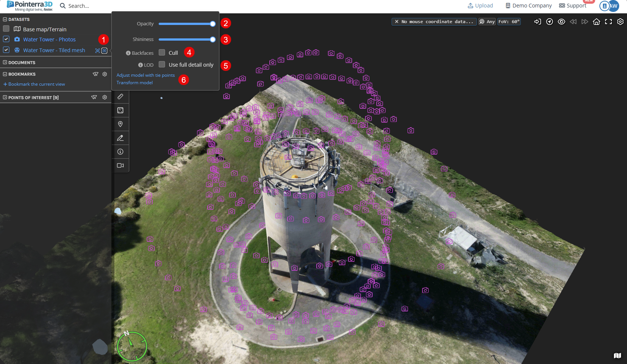627x364 pixels.
Task: Select the area selection tool
Action: coord(120,110)
